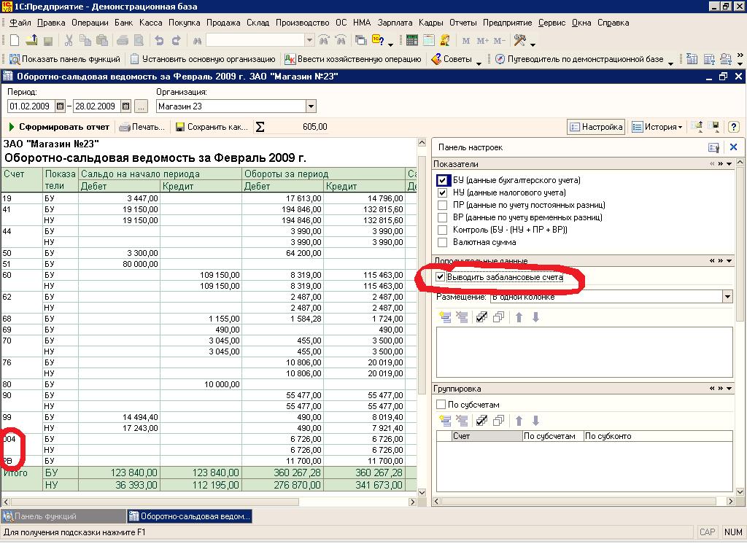Click the Redo arrow icon
747x560 pixels.
177,41
